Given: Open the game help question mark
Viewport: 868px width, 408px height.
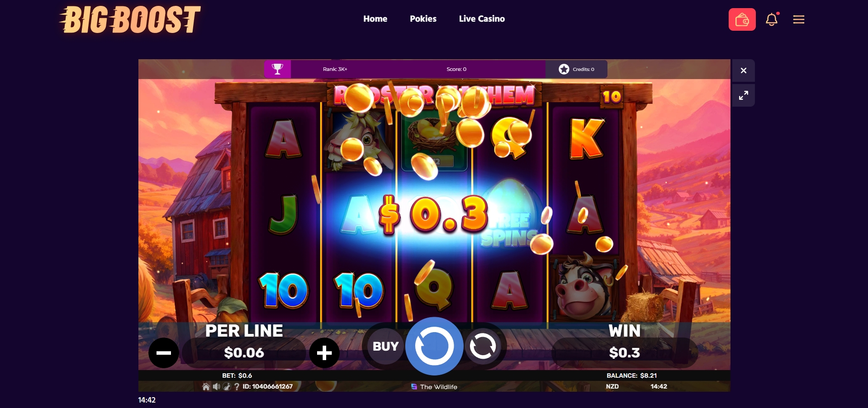Looking at the screenshot, I should pos(237,386).
